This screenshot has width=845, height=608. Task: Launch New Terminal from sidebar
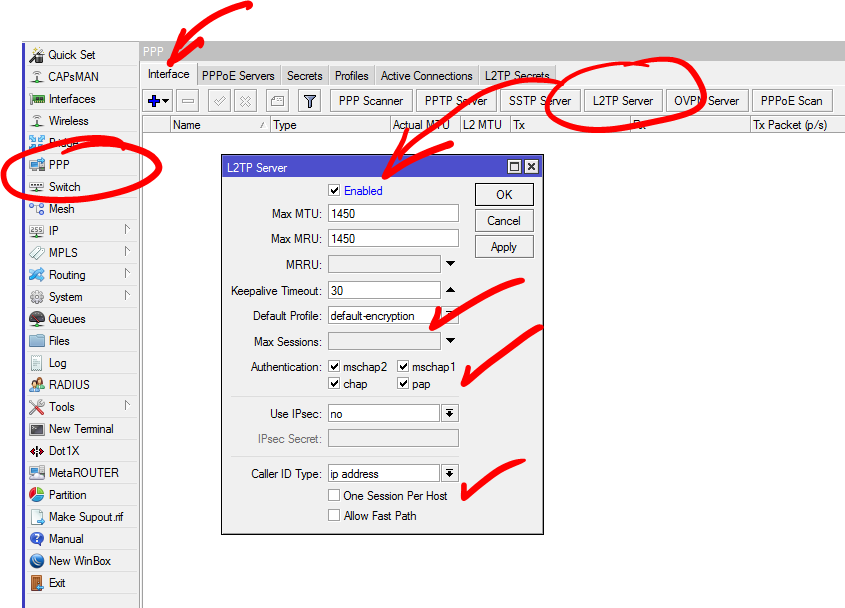click(x=80, y=429)
